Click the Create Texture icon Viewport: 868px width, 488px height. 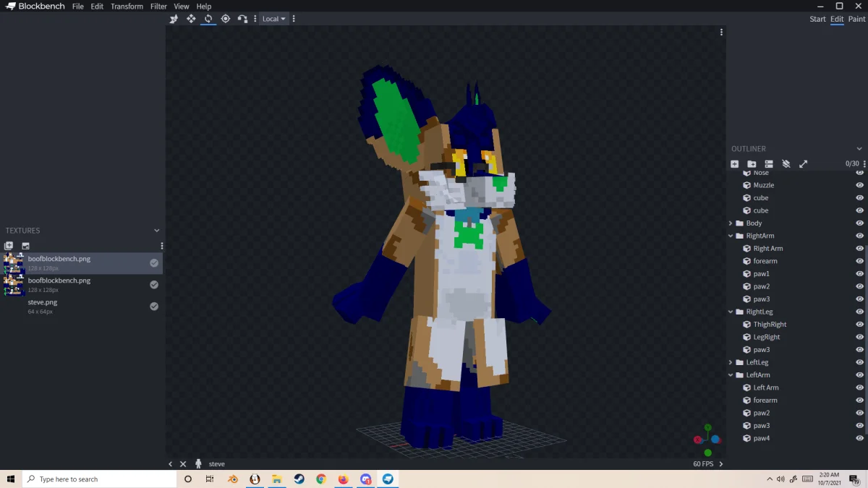coord(25,246)
